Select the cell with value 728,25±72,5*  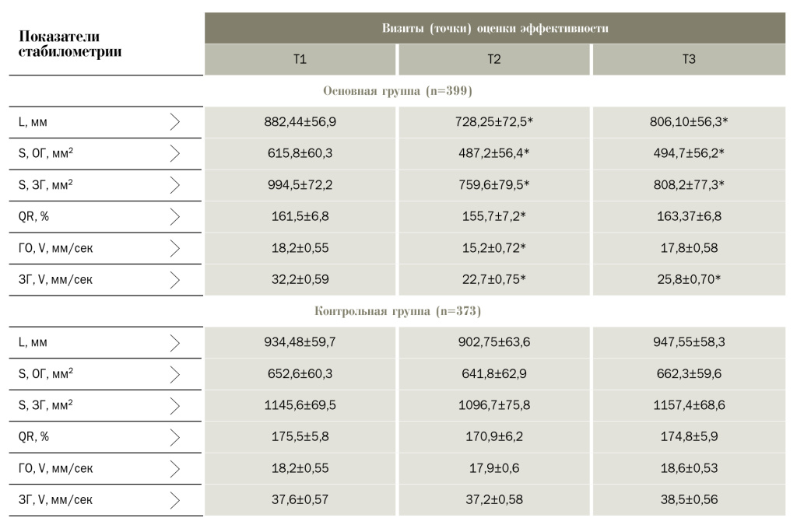click(493, 122)
